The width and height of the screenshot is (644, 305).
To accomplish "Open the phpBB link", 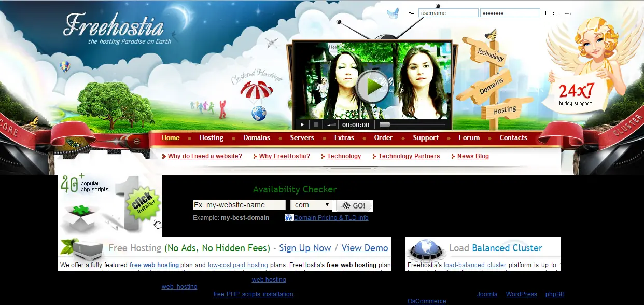I will [555, 294].
